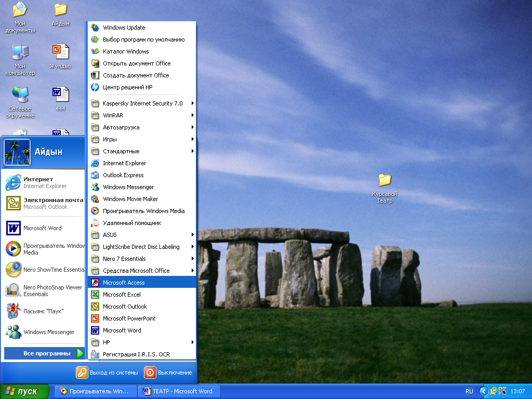Click the Создать документ Office icon
This screenshot has width=532, height=399.
pyautogui.click(x=95, y=75)
